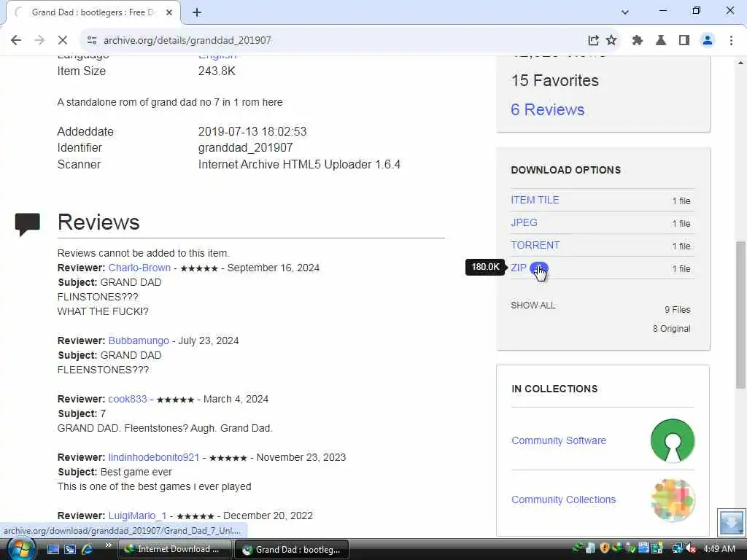This screenshot has width=747, height=560.
Task: Open site information icon in address bar
Action: click(x=91, y=41)
